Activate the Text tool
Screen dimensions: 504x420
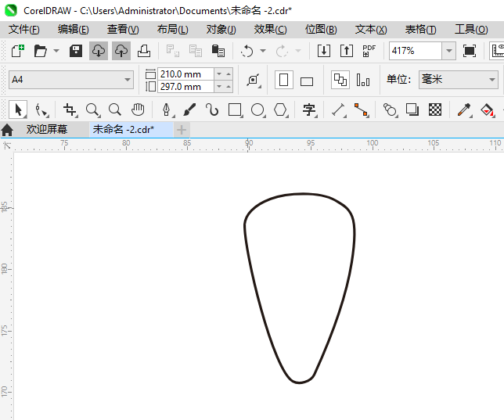click(309, 110)
